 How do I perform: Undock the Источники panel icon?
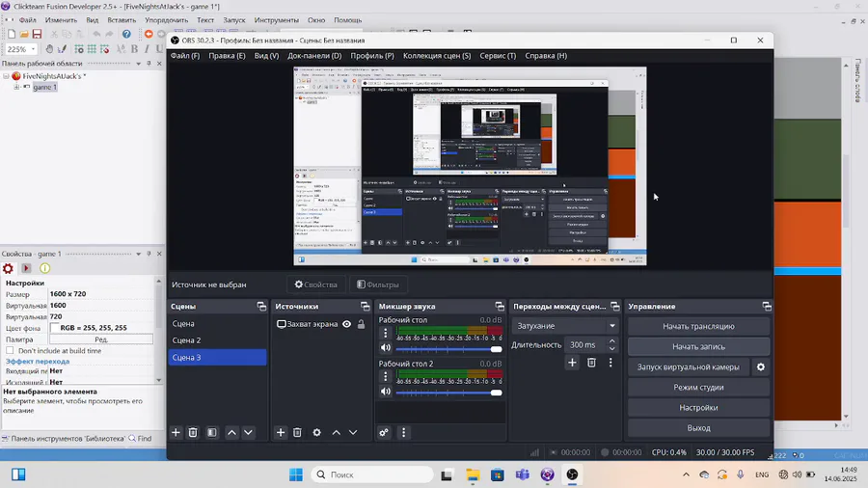(365, 307)
